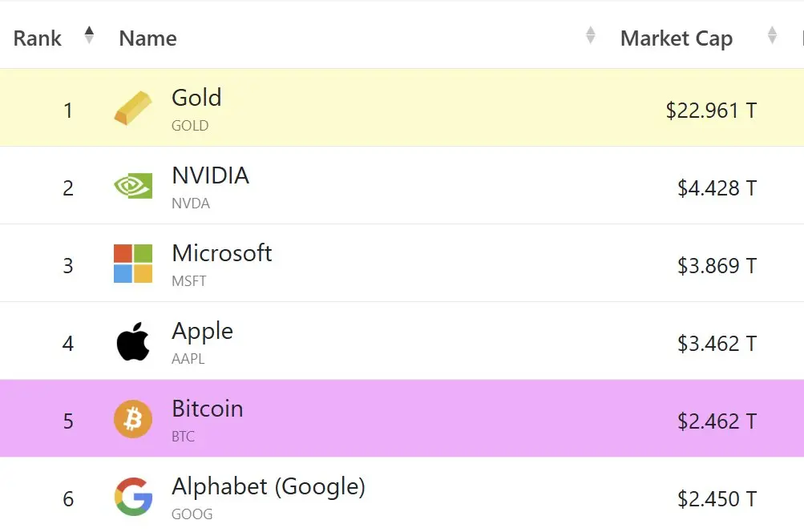Click the Apple logo icon
This screenshot has height=532, width=804.
point(133,341)
